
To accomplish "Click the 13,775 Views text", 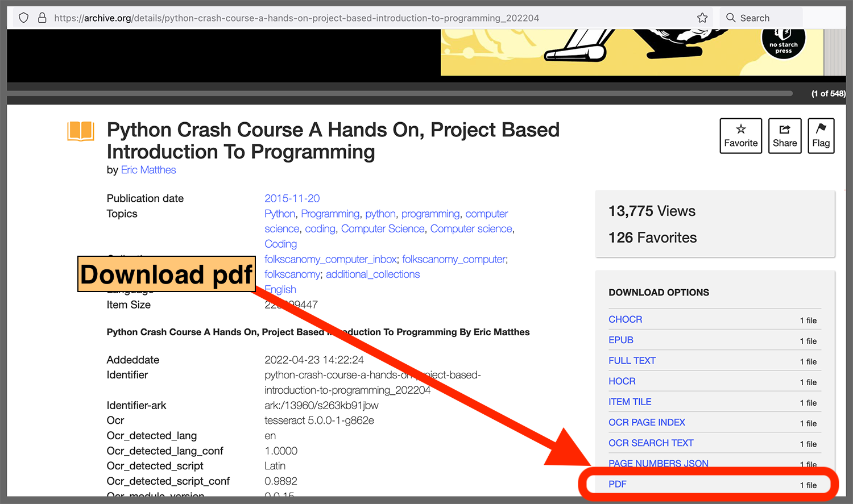I will click(652, 211).
